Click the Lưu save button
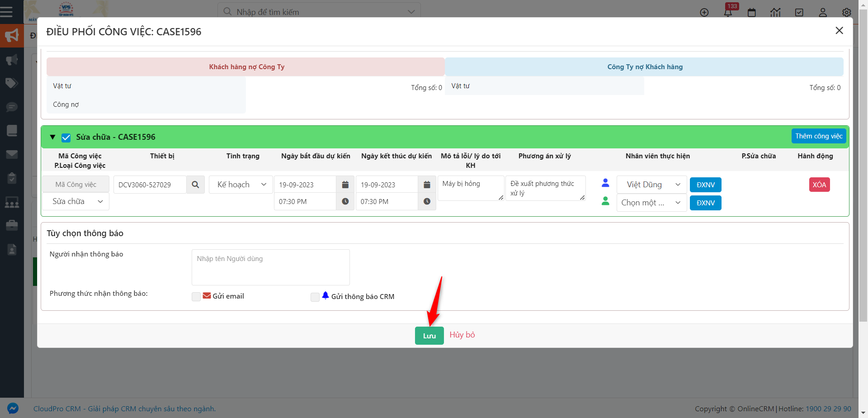Image resolution: width=868 pixels, height=418 pixels. click(x=429, y=336)
